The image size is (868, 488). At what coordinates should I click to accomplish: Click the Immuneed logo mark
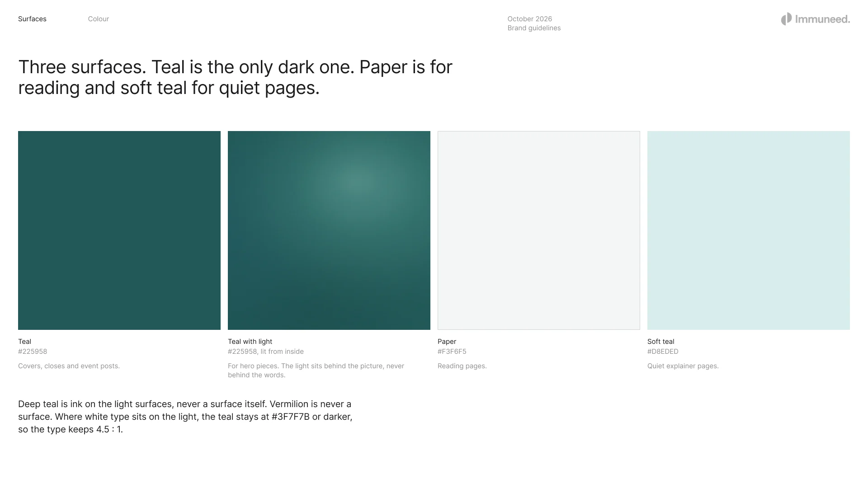pos(786,19)
